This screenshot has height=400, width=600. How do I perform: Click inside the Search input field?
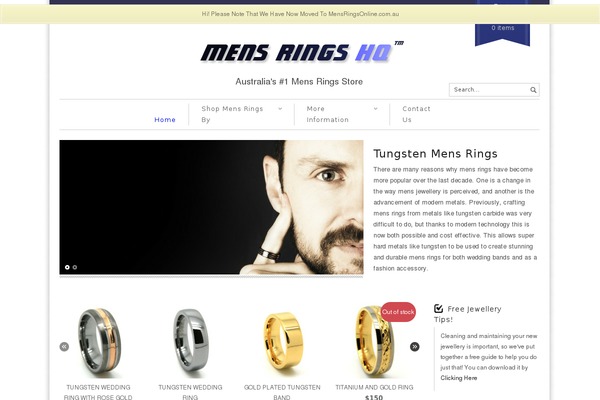(489, 90)
